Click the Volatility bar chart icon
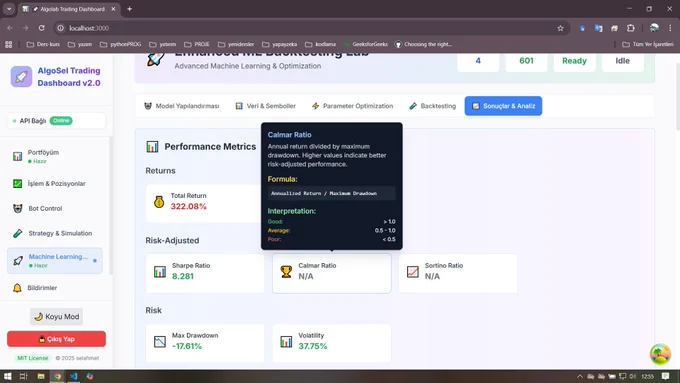Image resolution: width=680 pixels, height=383 pixels. [x=286, y=342]
